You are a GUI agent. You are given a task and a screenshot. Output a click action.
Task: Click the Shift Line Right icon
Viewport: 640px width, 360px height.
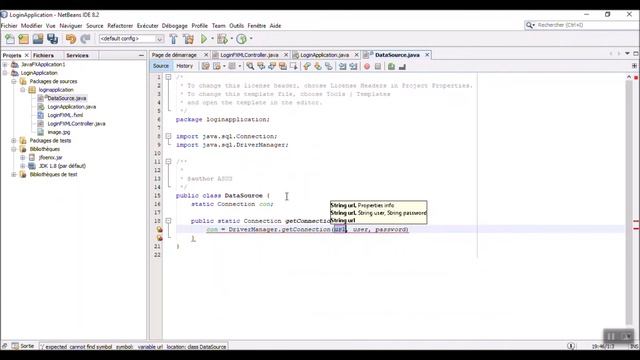point(353,66)
